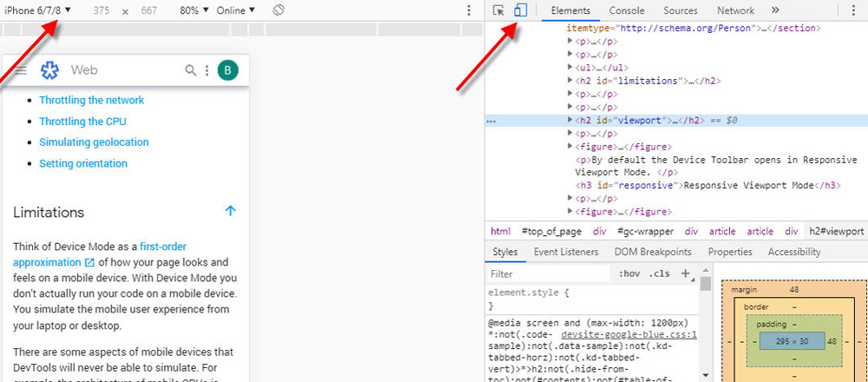Viewport: 868px width, 382px height.
Task: Activate the inspect element picker icon
Action: (499, 10)
